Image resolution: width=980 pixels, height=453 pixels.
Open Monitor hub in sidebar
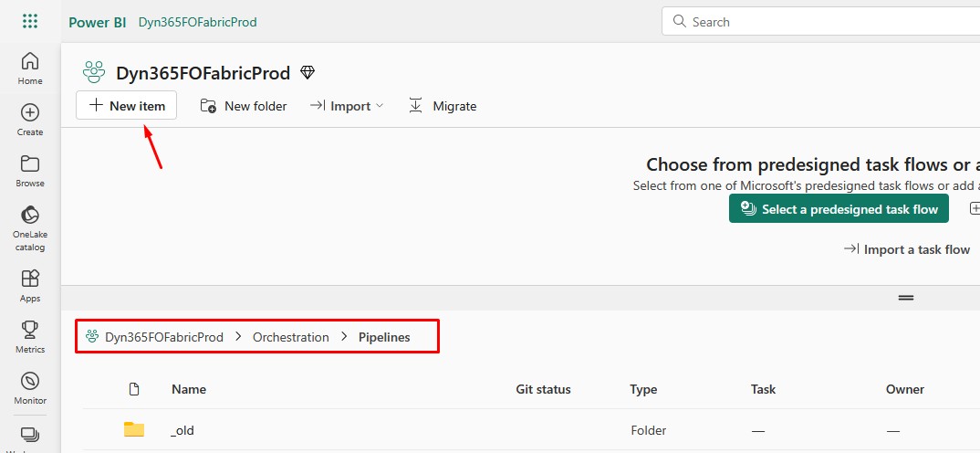tap(30, 388)
